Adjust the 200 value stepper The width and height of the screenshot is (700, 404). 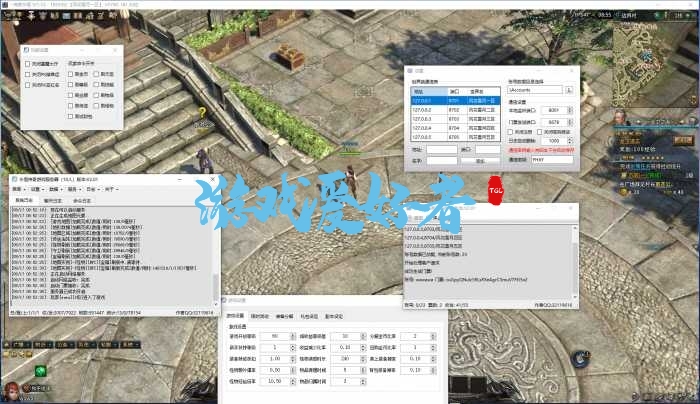[x=363, y=359]
